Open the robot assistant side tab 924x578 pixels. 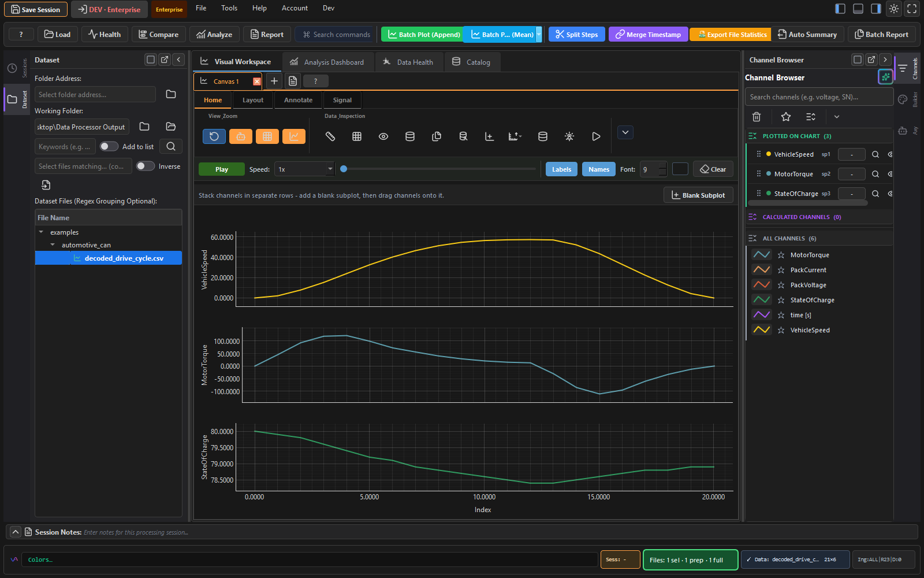(903, 131)
